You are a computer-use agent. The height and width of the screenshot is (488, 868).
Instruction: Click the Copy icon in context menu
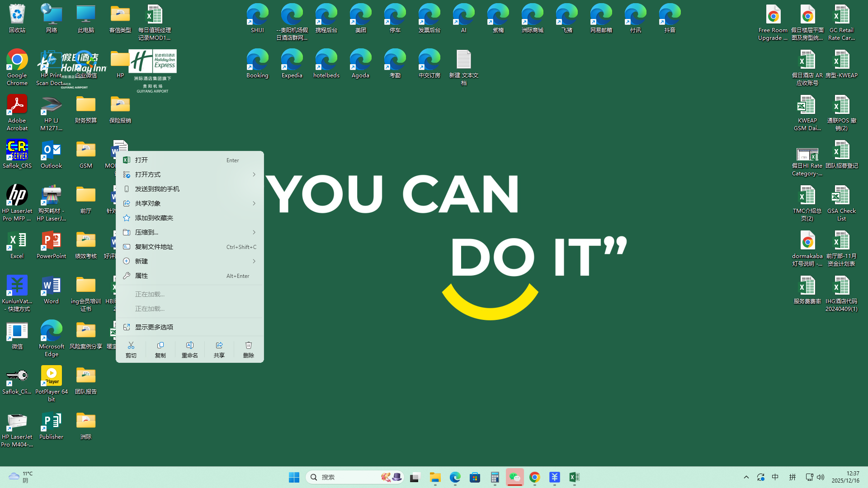click(160, 350)
